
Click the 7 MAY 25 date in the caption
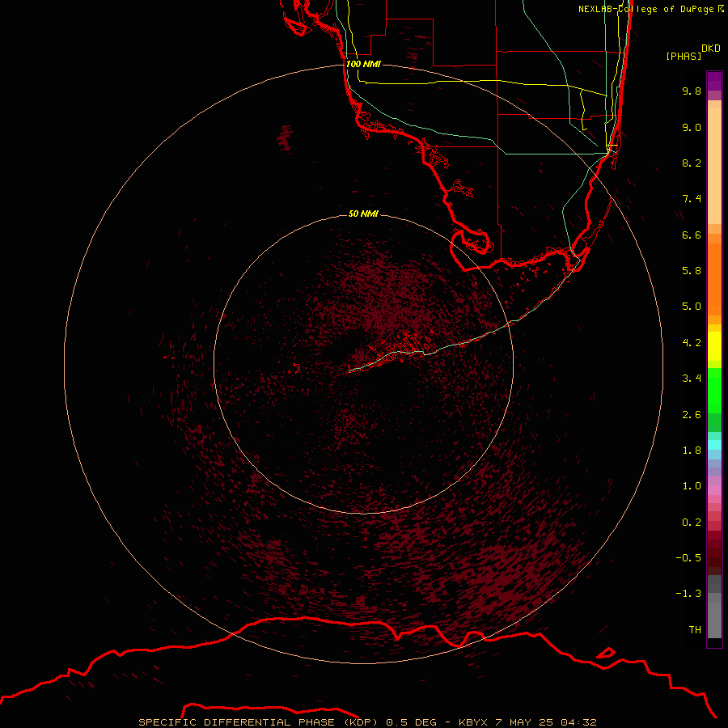[x=525, y=722]
